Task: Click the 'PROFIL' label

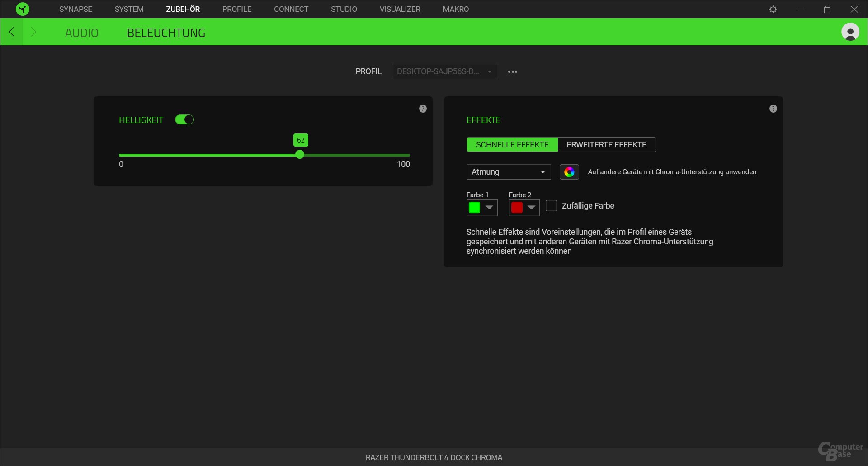Action: (x=368, y=71)
